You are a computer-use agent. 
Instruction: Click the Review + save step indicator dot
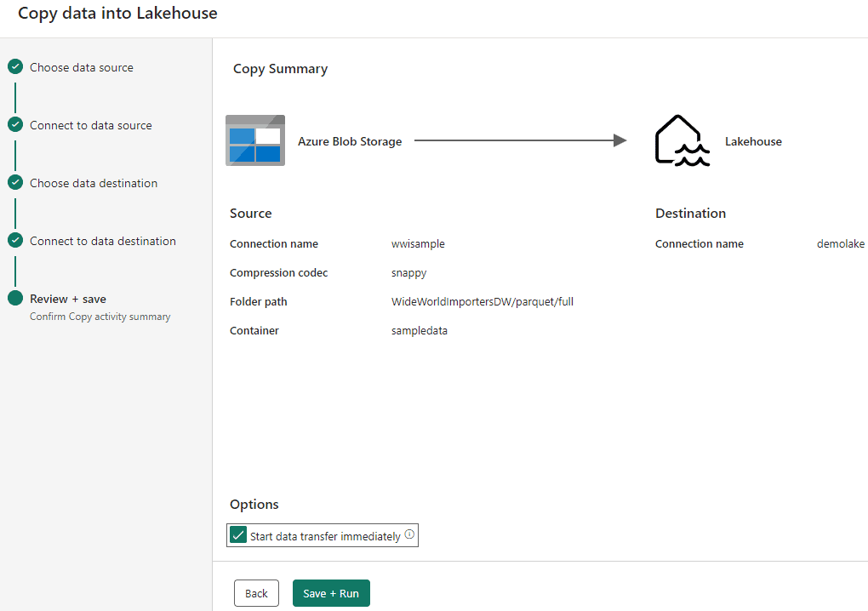coord(15,298)
